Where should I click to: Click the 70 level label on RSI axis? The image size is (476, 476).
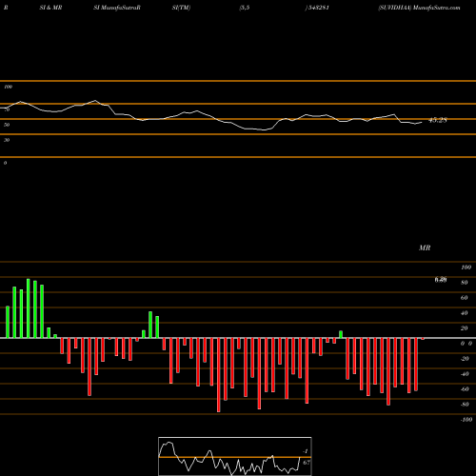pos(7,109)
